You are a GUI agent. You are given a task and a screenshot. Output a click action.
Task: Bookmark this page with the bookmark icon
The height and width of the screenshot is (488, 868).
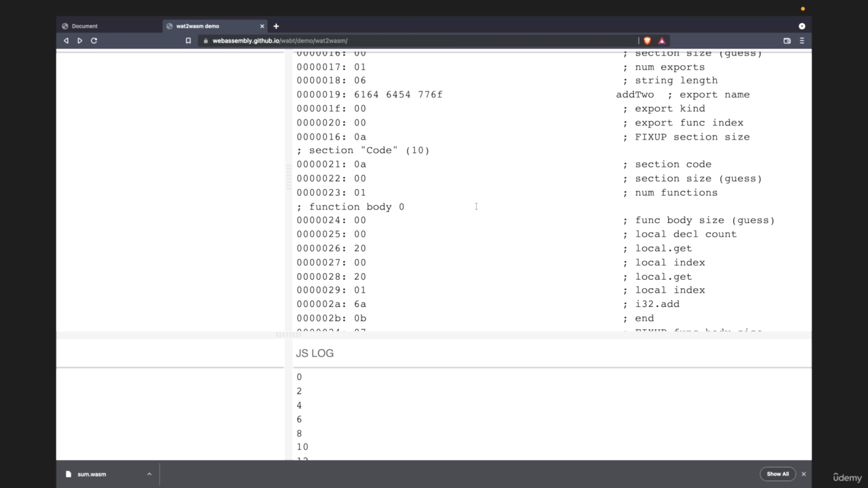point(188,41)
